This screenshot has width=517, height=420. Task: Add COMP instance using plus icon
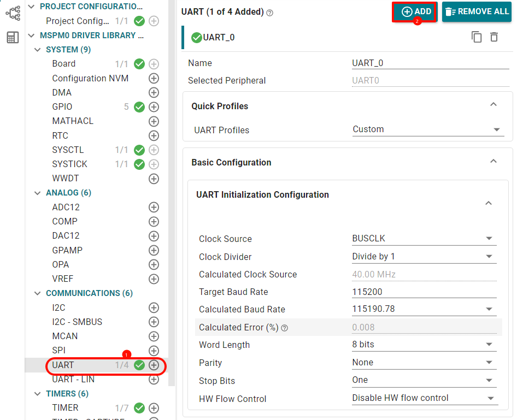point(154,221)
